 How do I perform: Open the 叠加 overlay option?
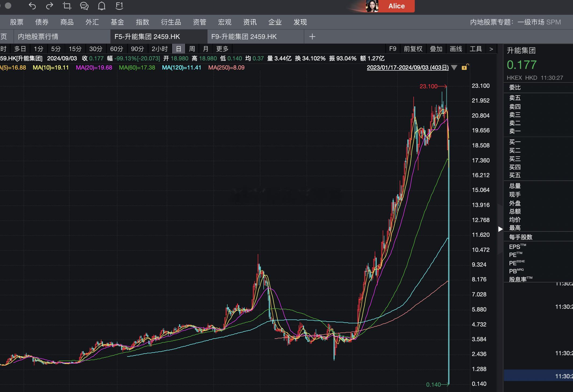pyautogui.click(x=436, y=49)
